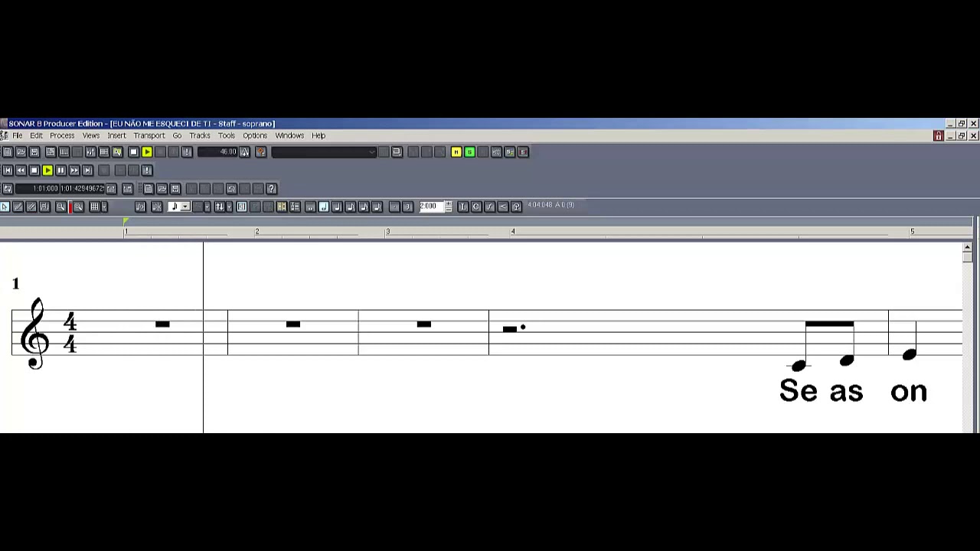The image size is (980, 551).
Task: Expand the Snap to Grid options arrow
Action: click(x=104, y=207)
